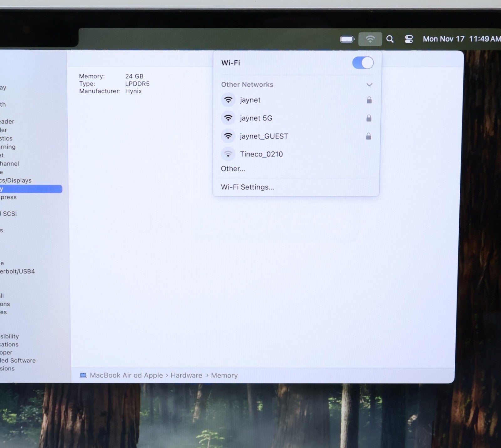Click the jaynet network signal icon
Screen dimensions: 501x448
pos(228,100)
